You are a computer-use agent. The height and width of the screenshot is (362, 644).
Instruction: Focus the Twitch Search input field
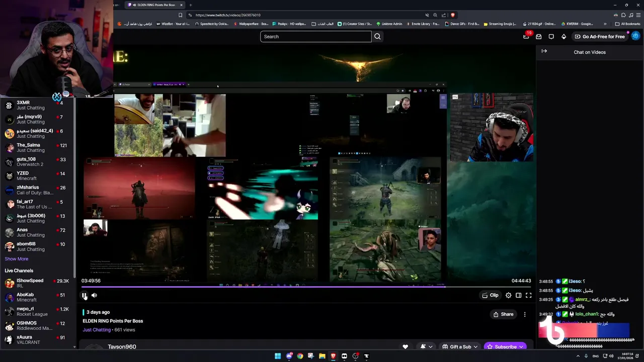316,36
